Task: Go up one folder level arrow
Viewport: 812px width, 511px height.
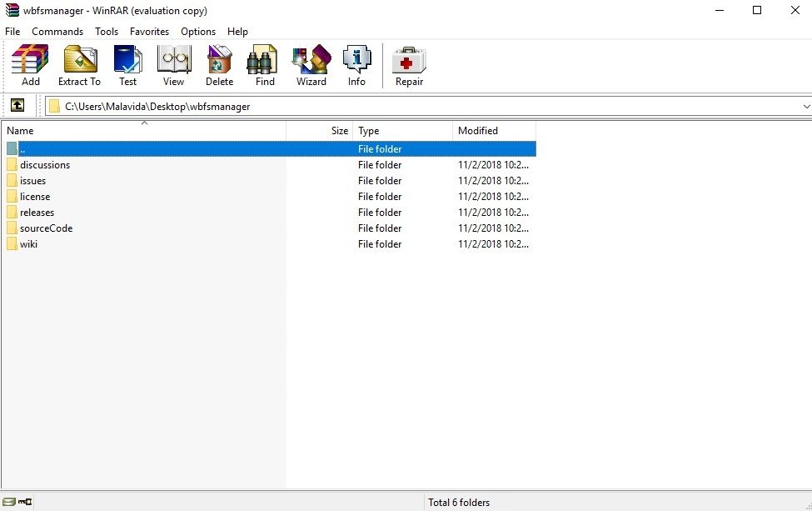Action: pos(17,106)
